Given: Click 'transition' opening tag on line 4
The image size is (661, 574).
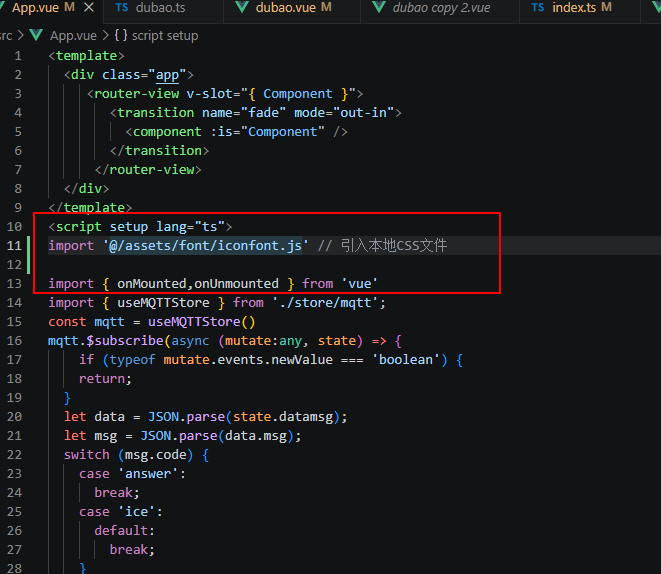Looking at the screenshot, I should (156, 113).
